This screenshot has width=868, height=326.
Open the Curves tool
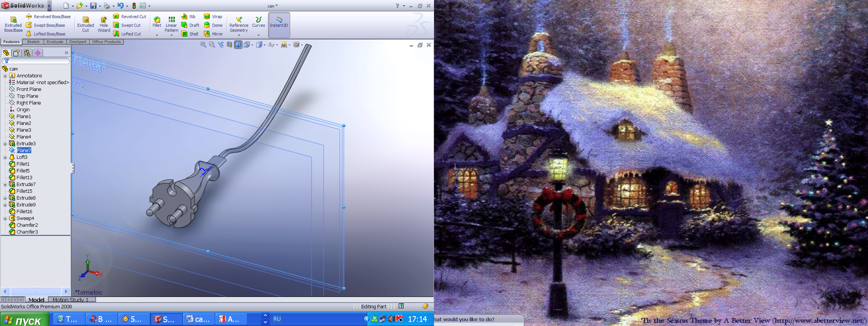pyautogui.click(x=258, y=22)
